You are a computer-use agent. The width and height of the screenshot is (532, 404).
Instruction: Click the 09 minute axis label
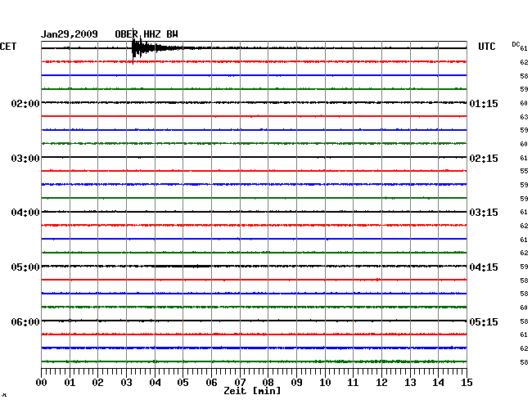pyautogui.click(x=296, y=383)
